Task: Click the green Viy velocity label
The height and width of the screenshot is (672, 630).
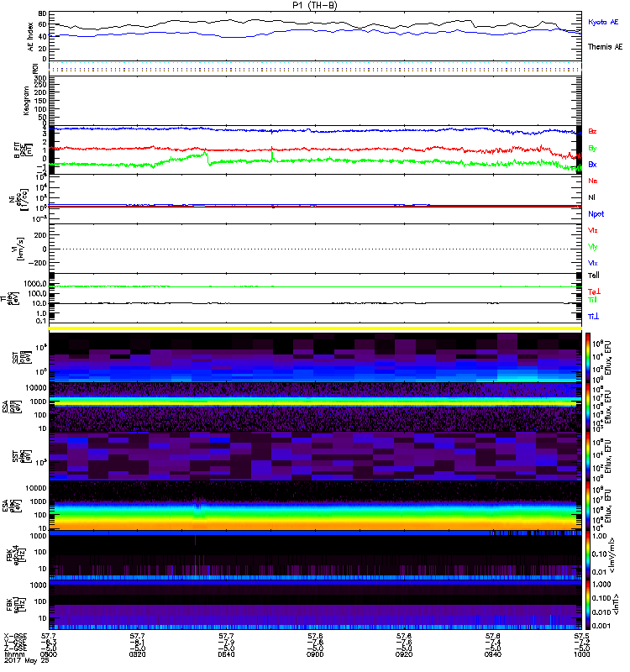Action: [593, 246]
